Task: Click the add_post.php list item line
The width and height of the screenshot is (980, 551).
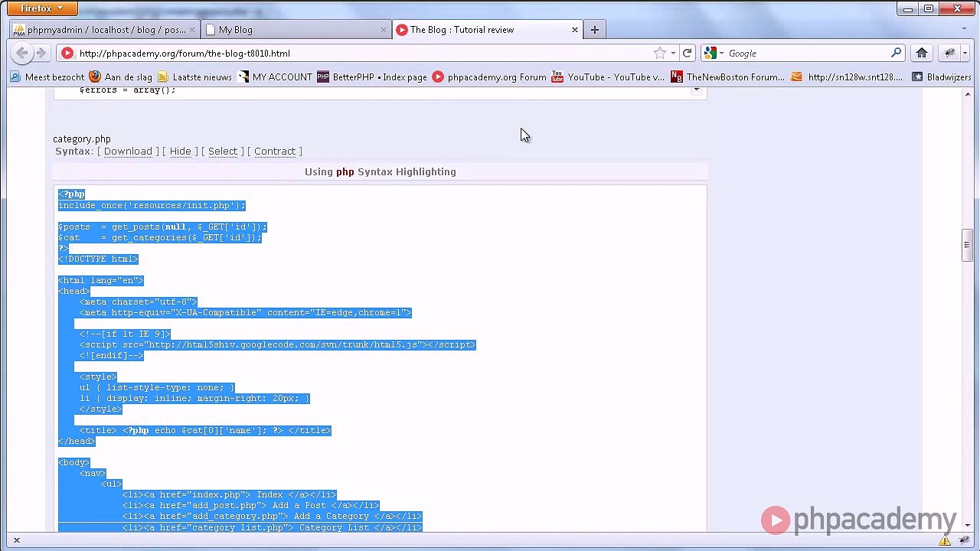Action: [x=250, y=505]
